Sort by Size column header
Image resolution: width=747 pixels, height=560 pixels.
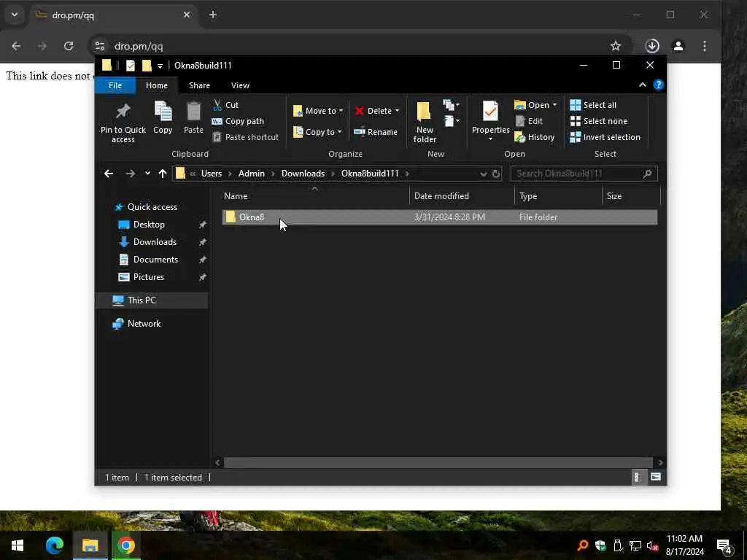pos(631,196)
